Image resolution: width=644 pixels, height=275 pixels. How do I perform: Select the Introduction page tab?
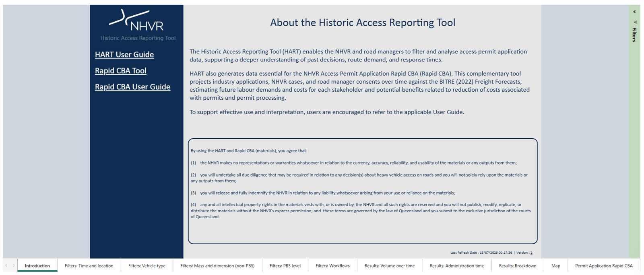pos(37,266)
